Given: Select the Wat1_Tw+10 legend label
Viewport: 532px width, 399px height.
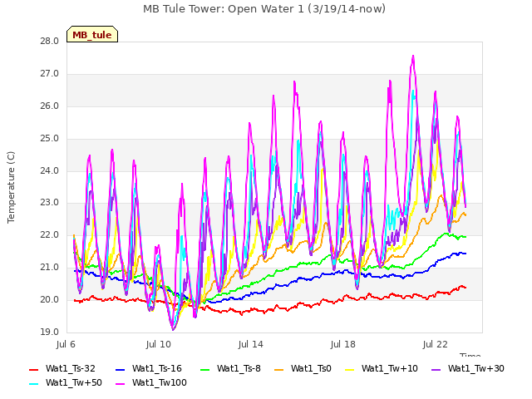Looking at the screenshot, I should [390, 369].
